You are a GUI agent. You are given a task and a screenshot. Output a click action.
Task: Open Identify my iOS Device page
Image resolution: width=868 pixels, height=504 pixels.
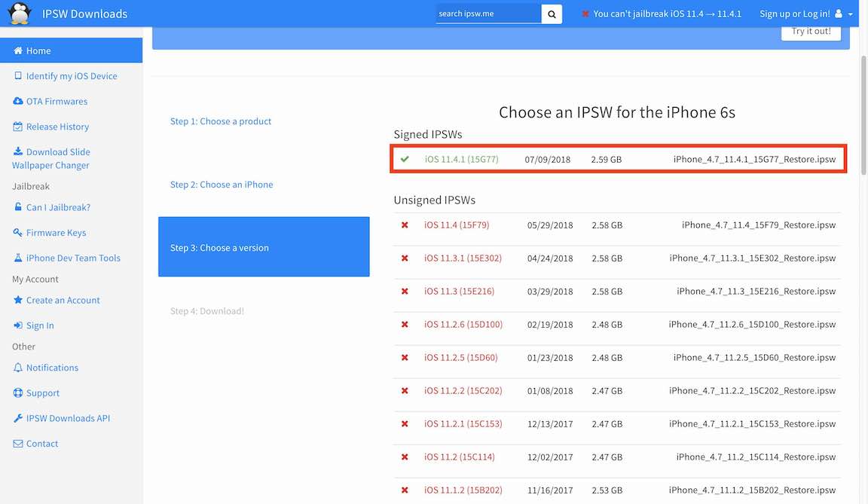coord(72,76)
